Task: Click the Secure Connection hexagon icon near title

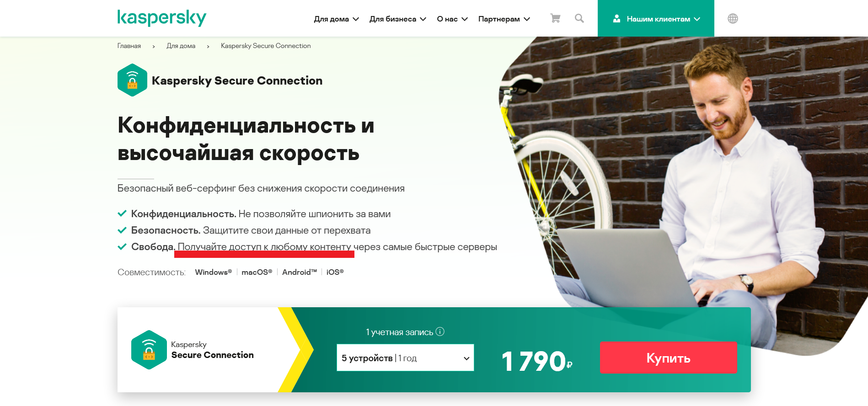Action: (x=132, y=80)
